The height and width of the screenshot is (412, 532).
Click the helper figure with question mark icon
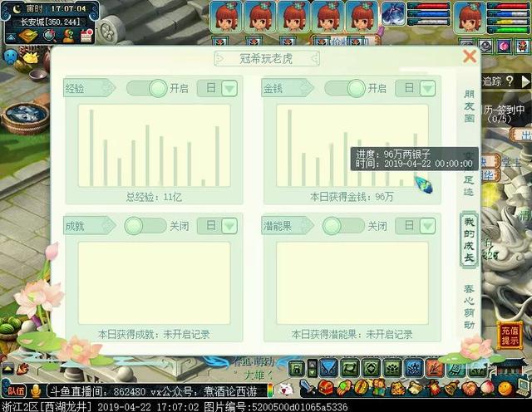point(68,36)
